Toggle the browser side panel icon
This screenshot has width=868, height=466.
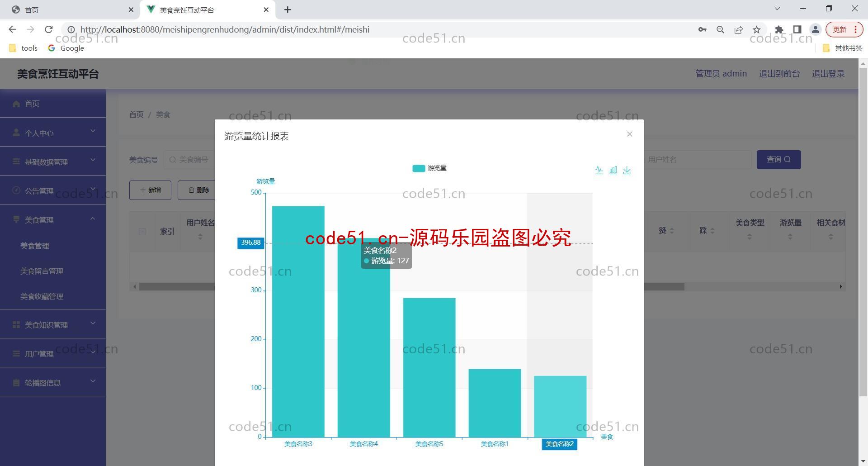coord(797,29)
